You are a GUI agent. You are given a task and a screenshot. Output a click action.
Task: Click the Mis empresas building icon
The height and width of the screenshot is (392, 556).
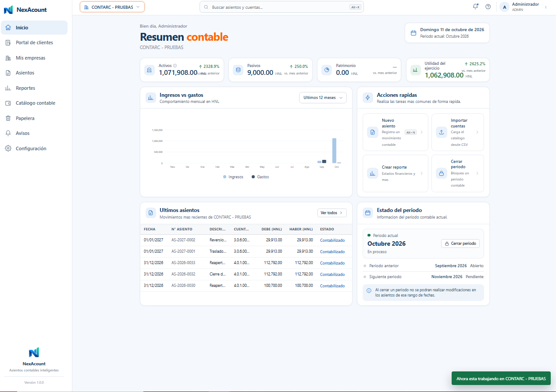[8, 58]
